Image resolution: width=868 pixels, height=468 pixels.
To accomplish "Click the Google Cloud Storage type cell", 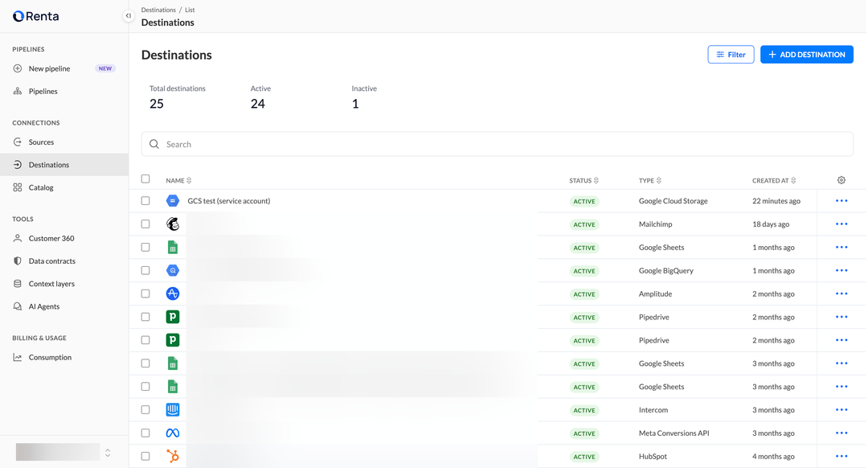I will (674, 201).
